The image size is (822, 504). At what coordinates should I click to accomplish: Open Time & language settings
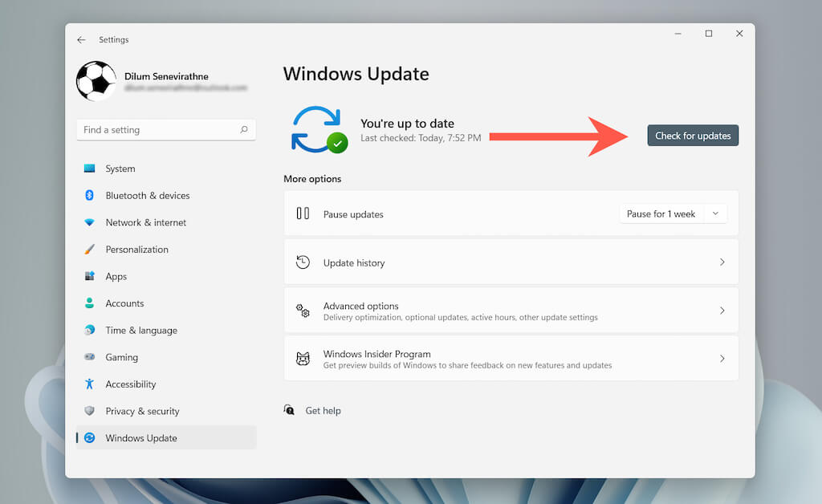[165, 331]
